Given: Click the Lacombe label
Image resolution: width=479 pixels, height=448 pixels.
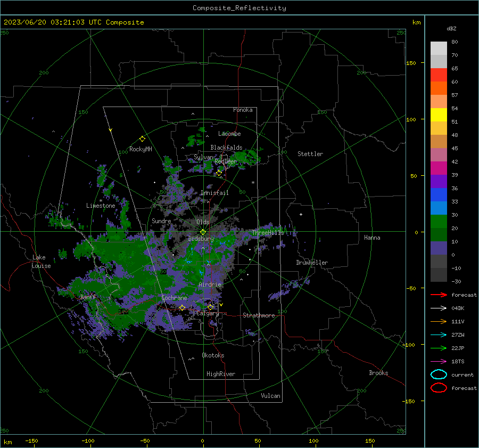Looking at the screenshot, I should coord(229,134).
